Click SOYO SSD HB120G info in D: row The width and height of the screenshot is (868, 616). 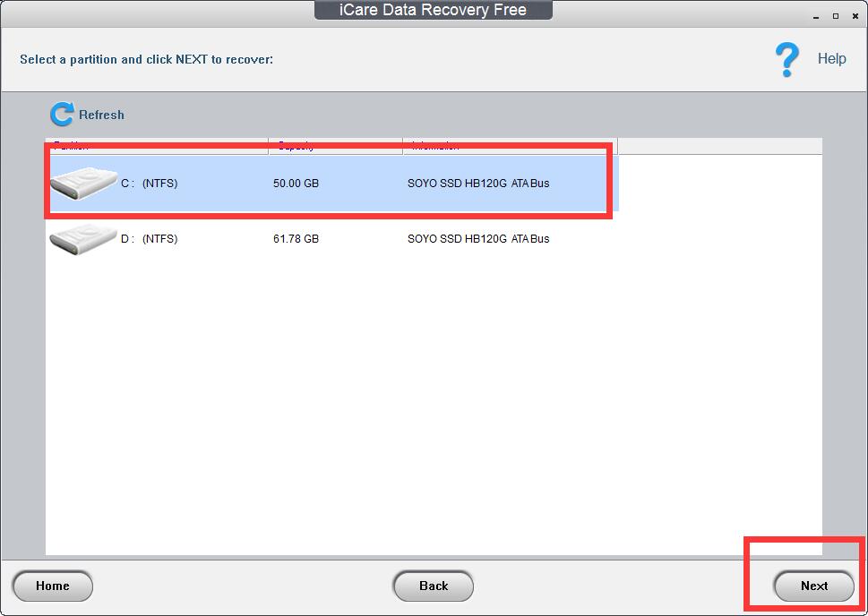(478, 238)
